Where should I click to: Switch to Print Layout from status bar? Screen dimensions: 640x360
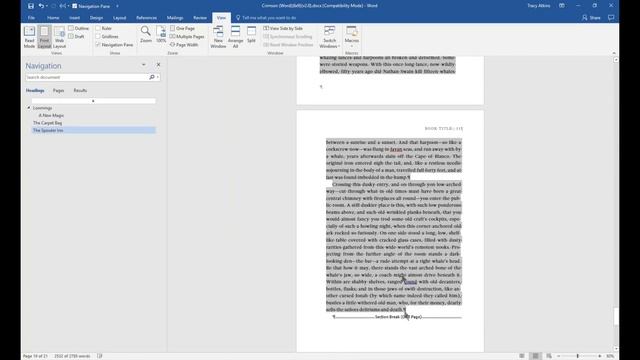coord(535,356)
